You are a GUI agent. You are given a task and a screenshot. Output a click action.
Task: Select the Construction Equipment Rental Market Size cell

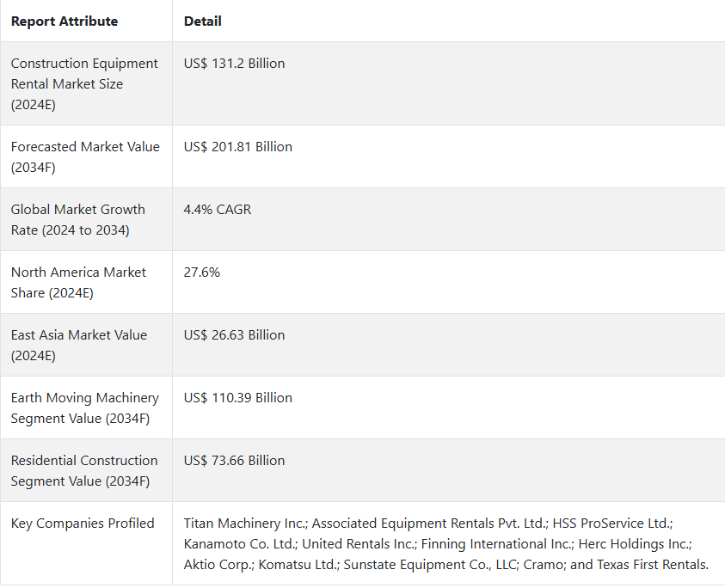point(84,83)
